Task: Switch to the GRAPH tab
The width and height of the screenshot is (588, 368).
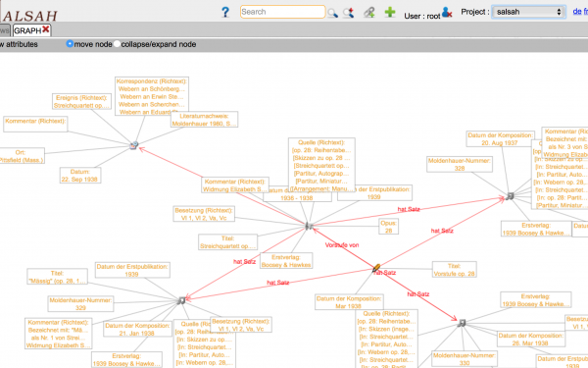Action: coord(27,30)
